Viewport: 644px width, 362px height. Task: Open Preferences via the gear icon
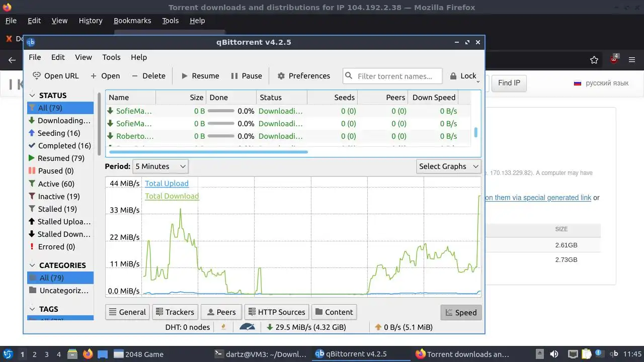pos(281,76)
